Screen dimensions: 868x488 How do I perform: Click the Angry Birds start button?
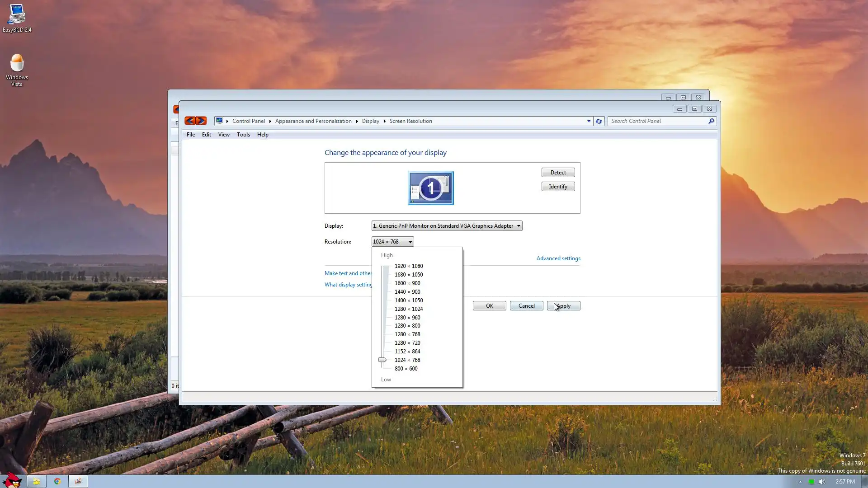(x=12, y=480)
